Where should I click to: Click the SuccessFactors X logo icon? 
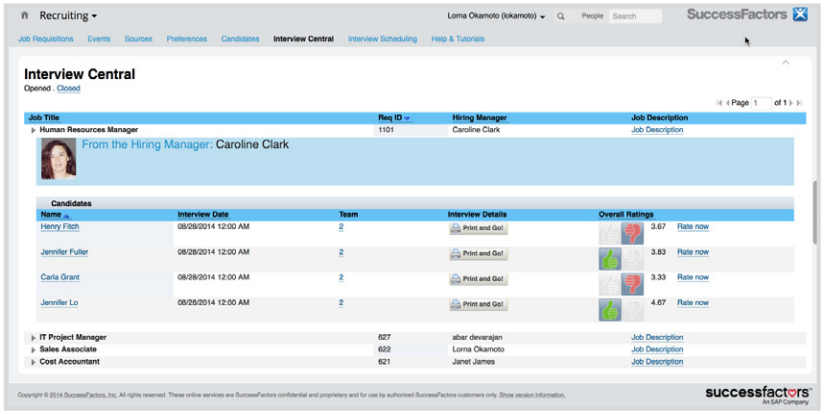tap(800, 15)
